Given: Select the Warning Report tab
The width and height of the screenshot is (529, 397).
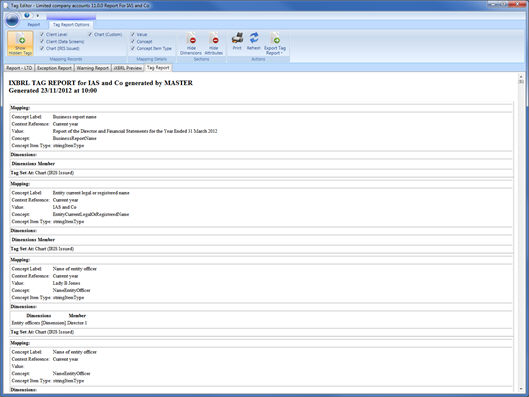Looking at the screenshot, I should coord(92,68).
